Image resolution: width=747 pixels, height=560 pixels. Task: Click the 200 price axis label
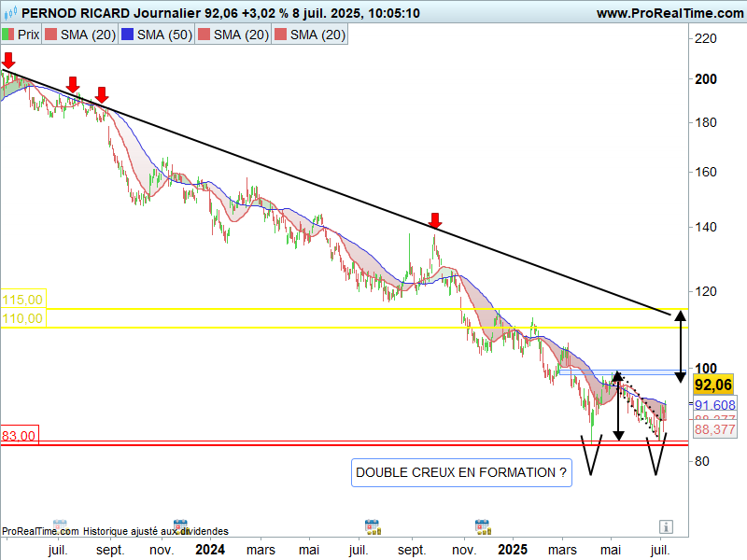pyautogui.click(x=706, y=79)
